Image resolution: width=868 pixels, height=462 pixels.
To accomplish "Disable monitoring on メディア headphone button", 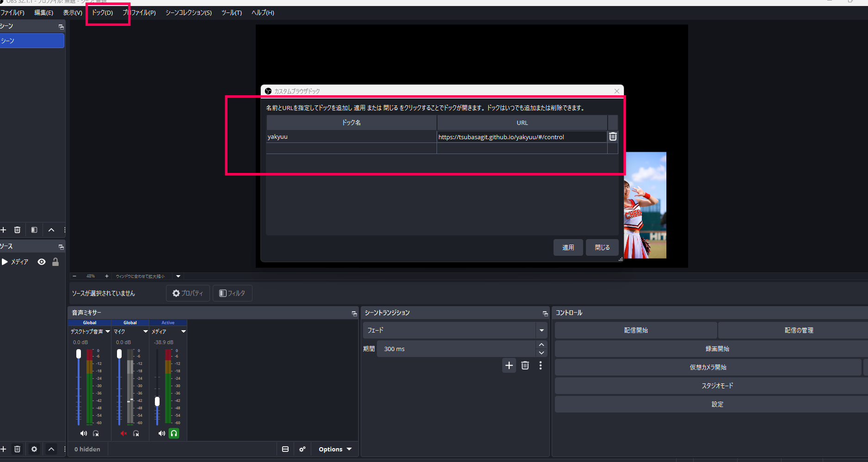I will [x=174, y=433].
